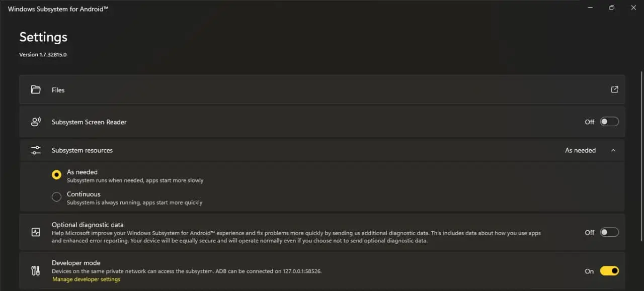
Task: Select the Continuous radio option
Action: (x=56, y=197)
